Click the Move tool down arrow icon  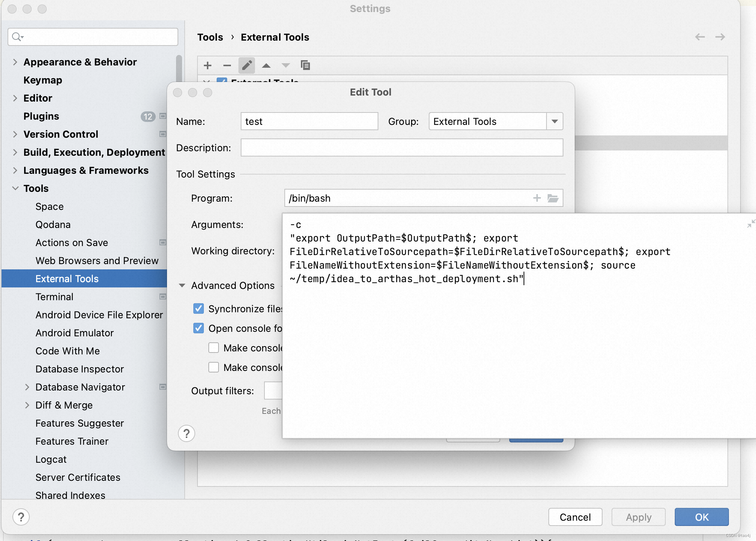[x=285, y=65]
